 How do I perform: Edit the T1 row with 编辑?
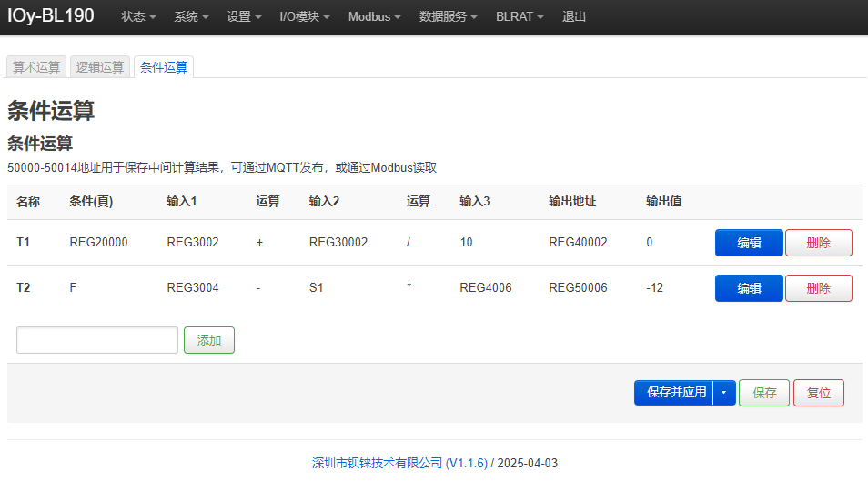pos(749,243)
